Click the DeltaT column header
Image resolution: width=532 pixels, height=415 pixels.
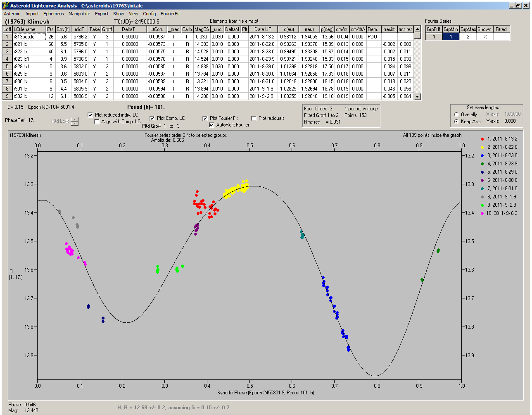point(128,29)
